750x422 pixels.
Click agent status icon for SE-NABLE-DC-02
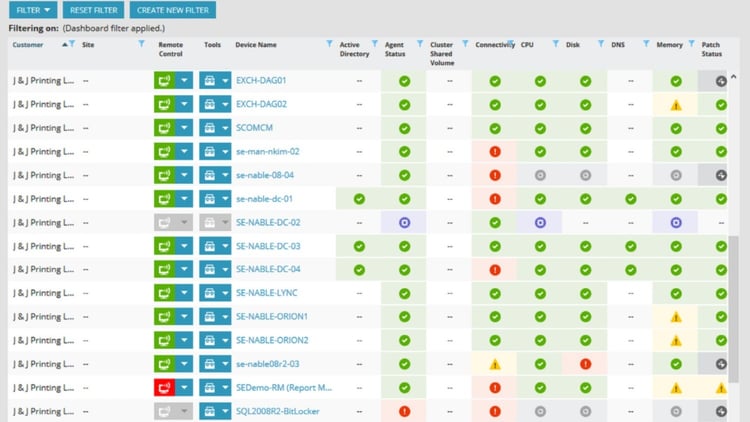click(405, 222)
